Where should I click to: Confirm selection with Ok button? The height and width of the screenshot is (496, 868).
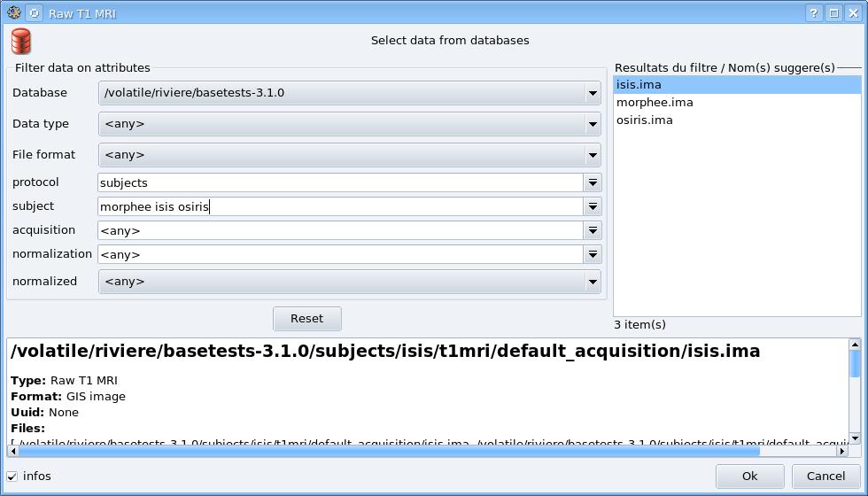click(749, 477)
